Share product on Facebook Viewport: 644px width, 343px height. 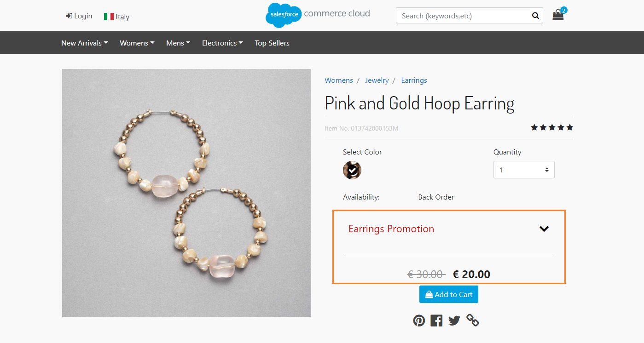436,320
